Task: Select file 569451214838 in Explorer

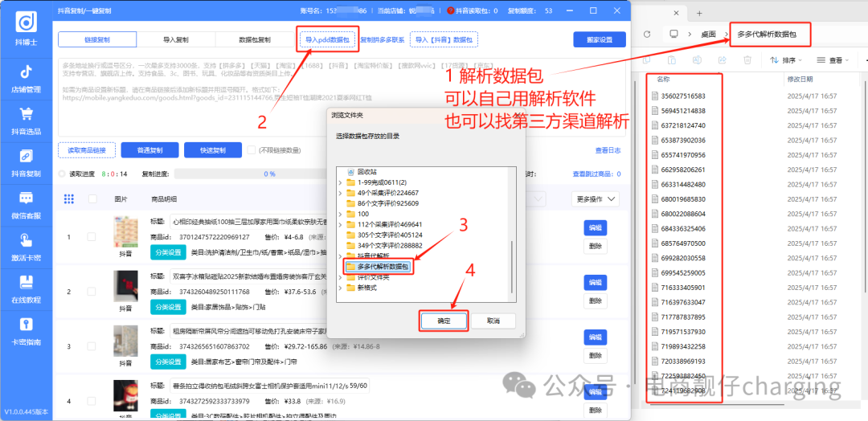Action: coord(683,111)
